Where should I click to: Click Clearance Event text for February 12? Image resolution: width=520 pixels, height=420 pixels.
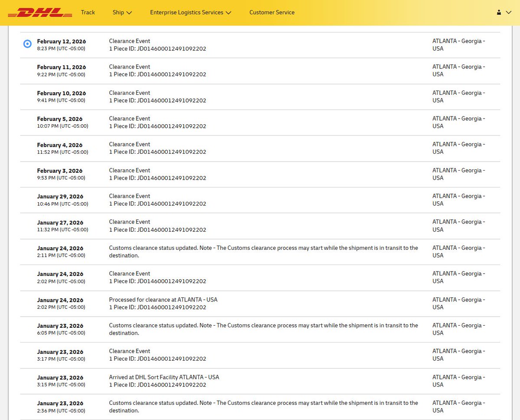[130, 41]
